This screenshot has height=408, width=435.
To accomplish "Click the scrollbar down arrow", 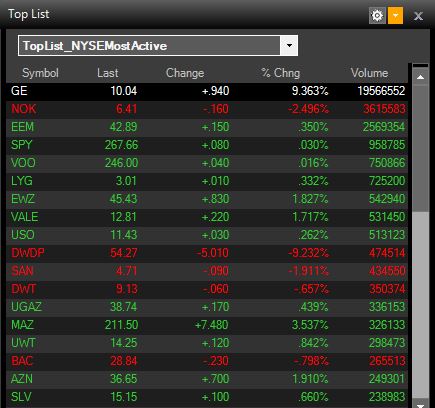I will (x=420, y=404).
